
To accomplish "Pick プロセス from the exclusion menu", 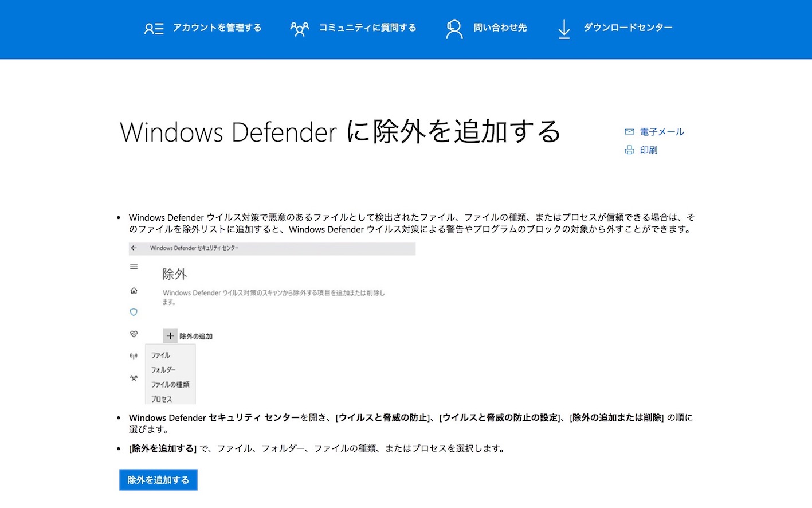I will [x=162, y=399].
